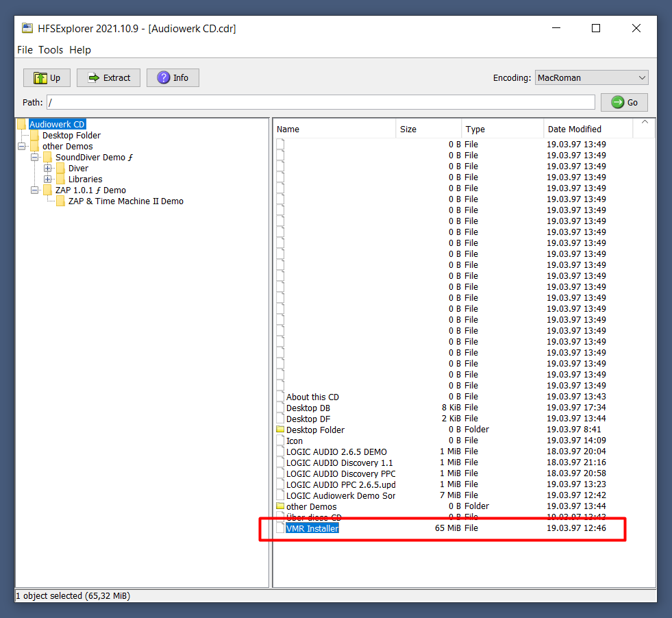
Task: Select Diver folder in tree
Action: [x=78, y=169]
